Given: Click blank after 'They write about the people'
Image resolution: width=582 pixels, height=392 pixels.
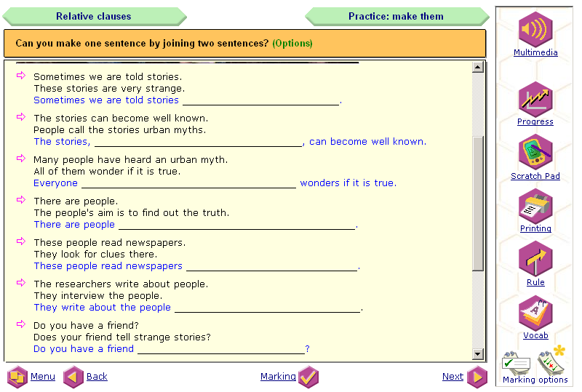Looking at the screenshot, I should pos(267,308).
